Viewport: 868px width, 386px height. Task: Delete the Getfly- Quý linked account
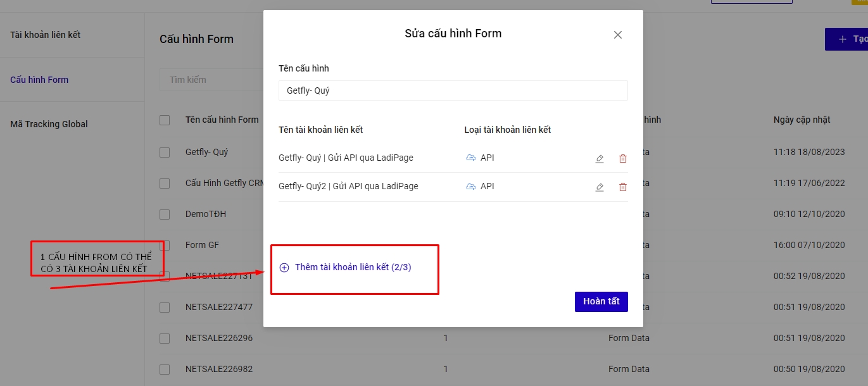pos(622,158)
